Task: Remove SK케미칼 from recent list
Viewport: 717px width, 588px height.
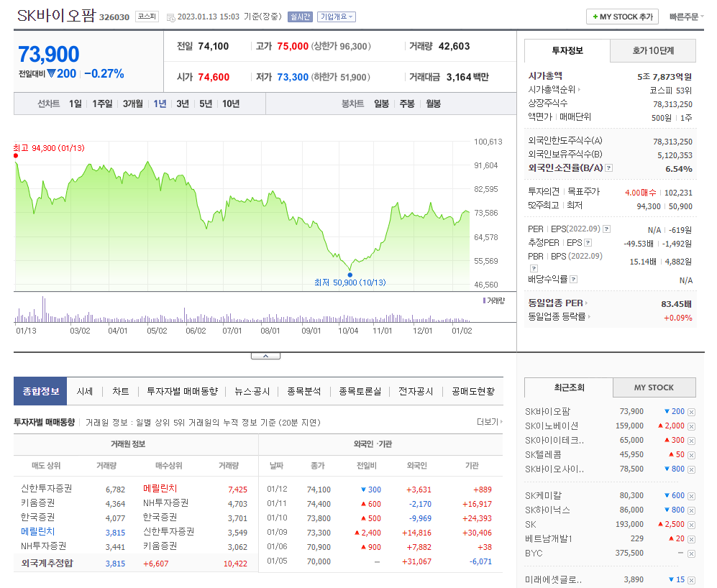Action: [x=691, y=496]
